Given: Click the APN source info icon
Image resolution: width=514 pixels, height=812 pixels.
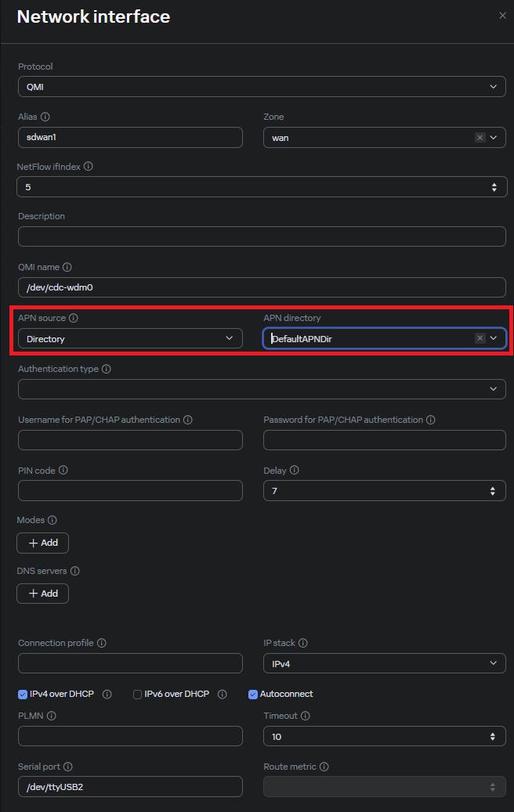Looking at the screenshot, I should 74,318.
